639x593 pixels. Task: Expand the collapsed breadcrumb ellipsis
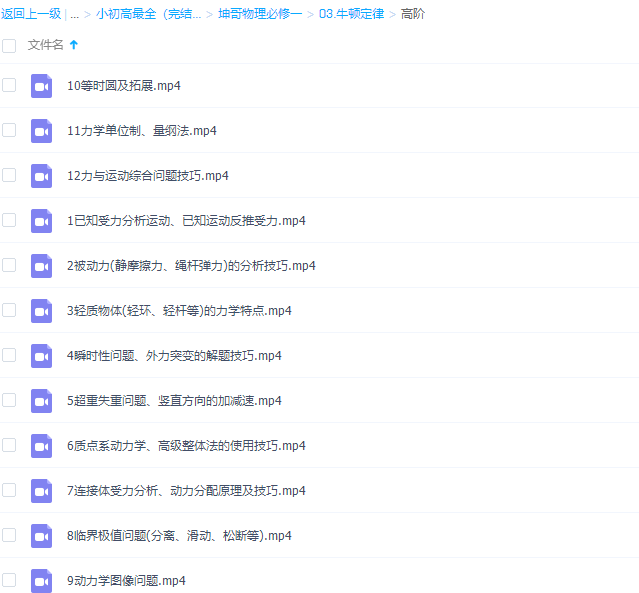(x=75, y=14)
